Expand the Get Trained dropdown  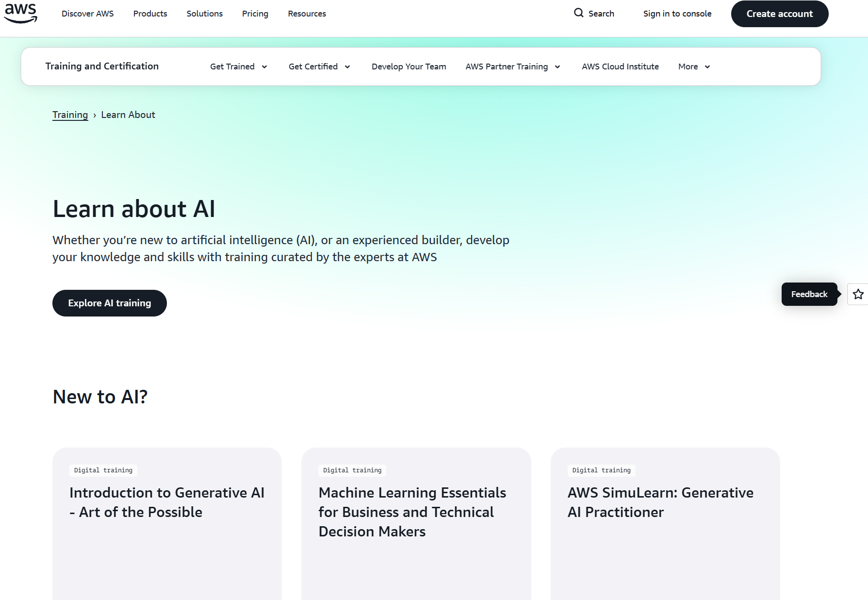238,67
